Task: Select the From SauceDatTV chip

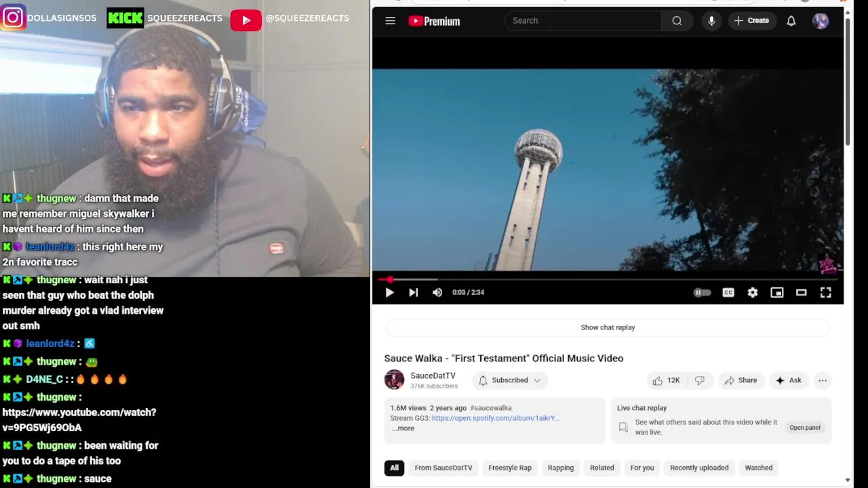Action: (443, 468)
